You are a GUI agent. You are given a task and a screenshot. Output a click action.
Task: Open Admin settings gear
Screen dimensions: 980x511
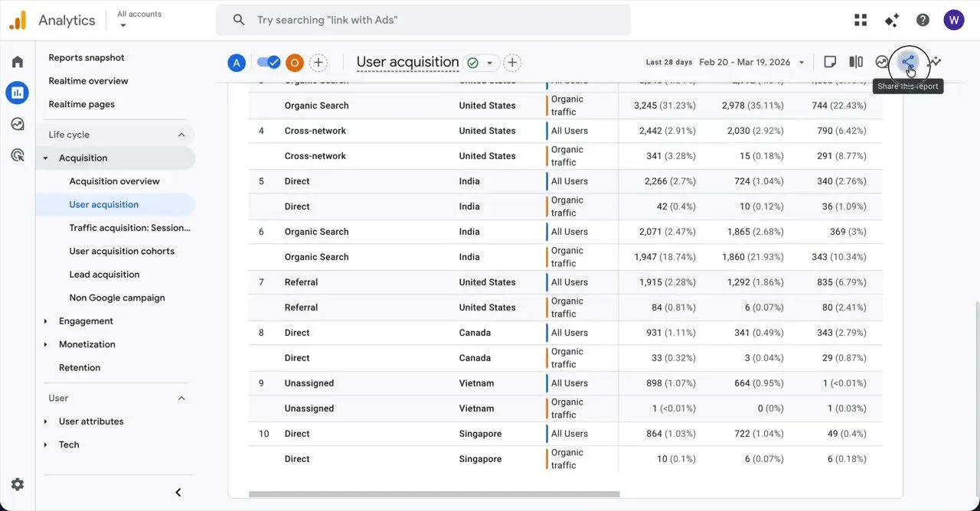coord(18,484)
